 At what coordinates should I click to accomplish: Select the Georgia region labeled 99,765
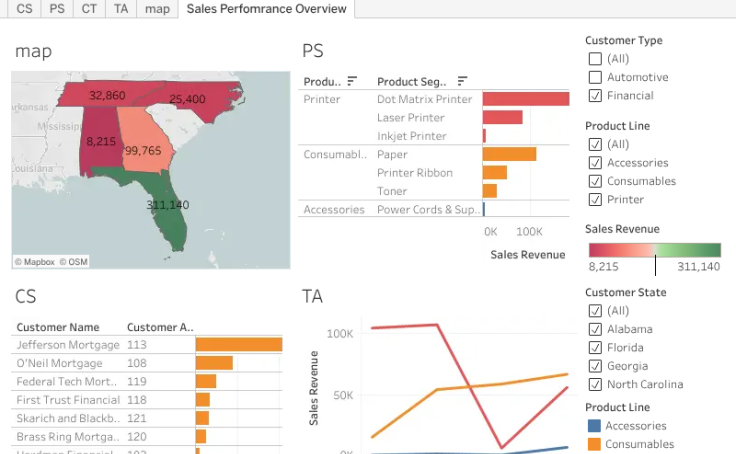pos(143,148)
